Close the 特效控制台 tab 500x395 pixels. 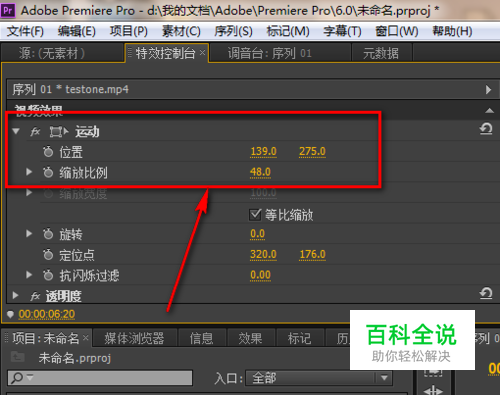coord(202,52)
